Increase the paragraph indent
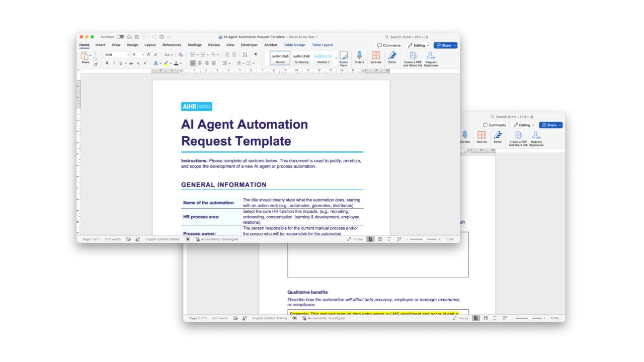This screenshot has width=644, height=362. [x=234, y=54]
